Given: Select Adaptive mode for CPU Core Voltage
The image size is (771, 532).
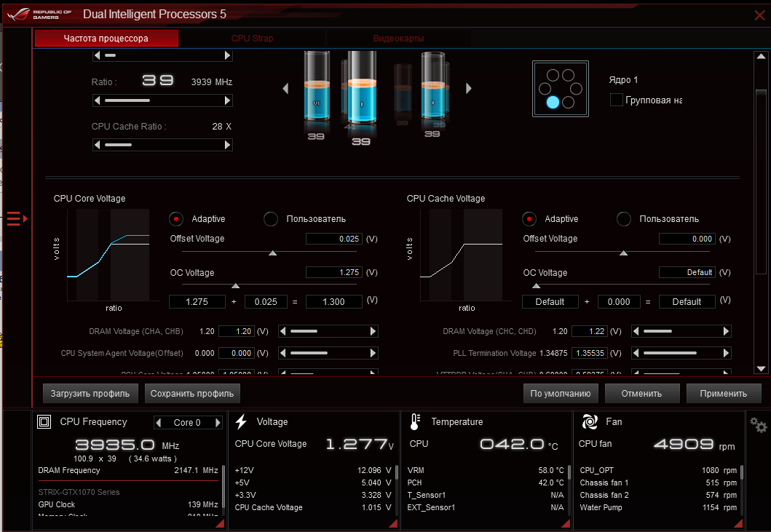Looking at the screenshot, I should pyautogui.click(x=176, y=219).
